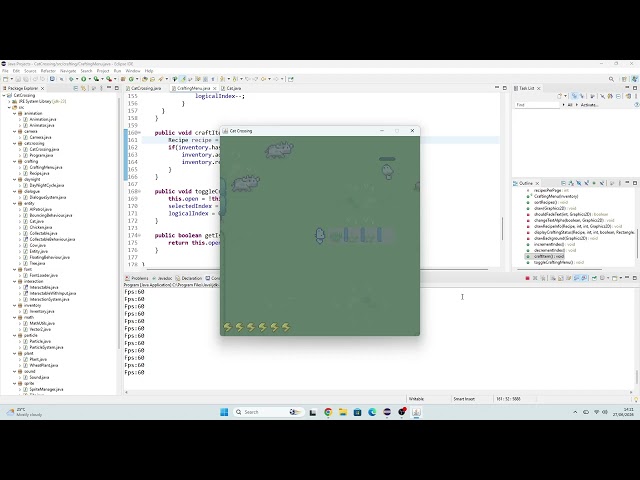Collapse All in Package Explorer toolbar
Screen dimensions: 640x480
(x=76, y=88)
